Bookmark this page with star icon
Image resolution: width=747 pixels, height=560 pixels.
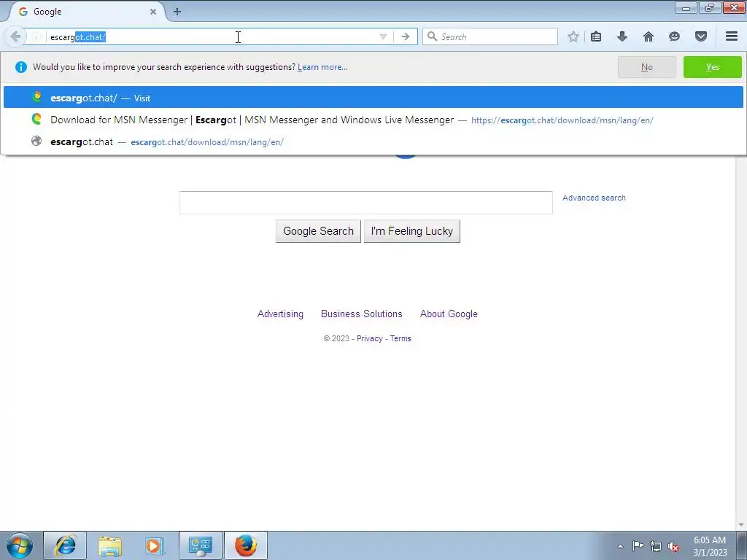(573, 36)
